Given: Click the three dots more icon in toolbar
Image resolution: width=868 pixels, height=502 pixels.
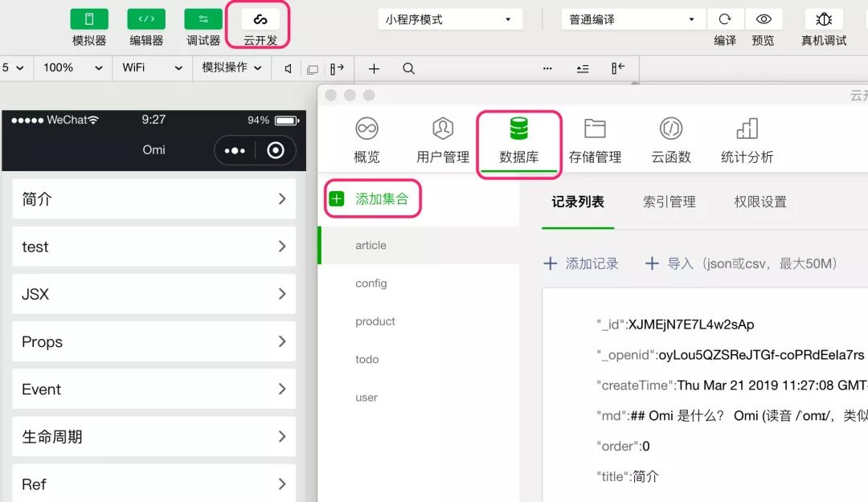Looking at the screenshot, I should [547, 68].
